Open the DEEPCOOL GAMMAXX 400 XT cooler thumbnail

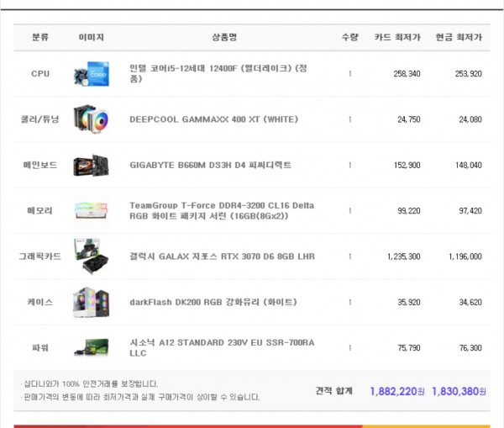click(x=92, y=119)
